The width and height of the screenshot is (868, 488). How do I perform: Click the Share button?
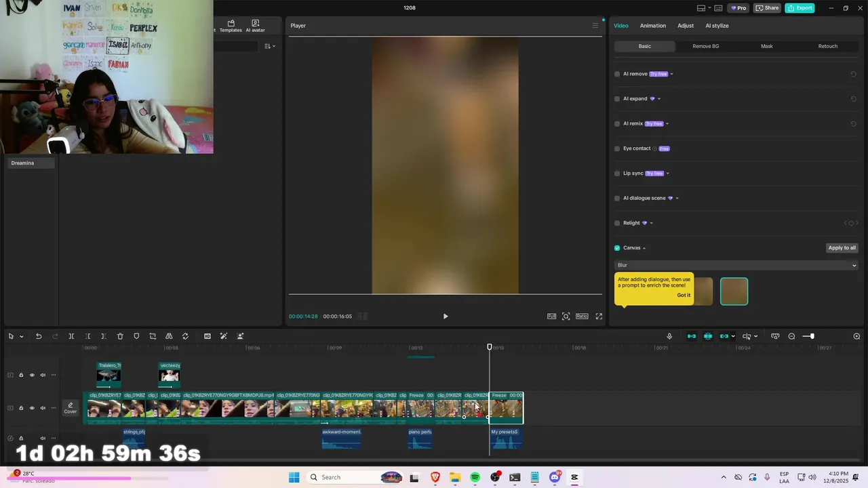tap(768, 8)
